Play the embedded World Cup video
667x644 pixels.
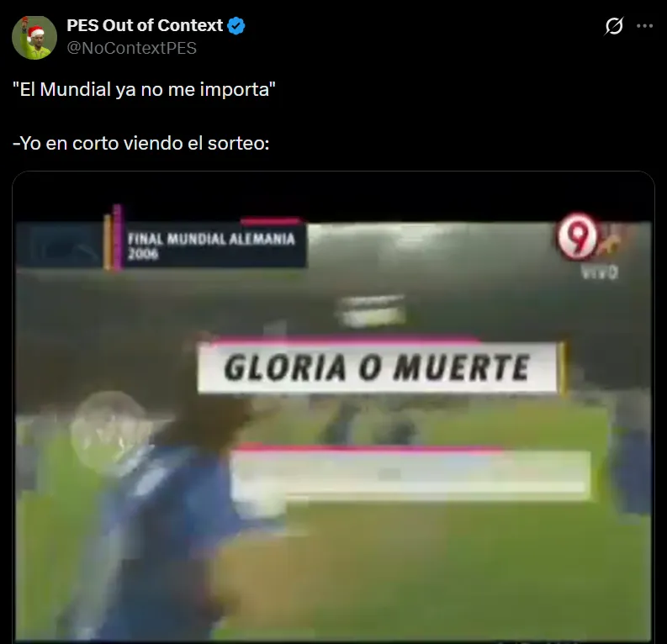coord(333,407)
